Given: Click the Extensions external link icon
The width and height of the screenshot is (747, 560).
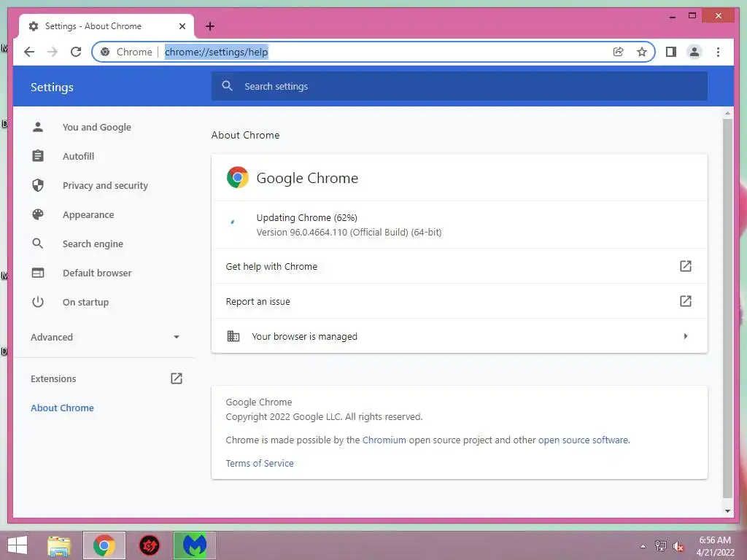Looking at the screenshot, I should click(177, 378).
